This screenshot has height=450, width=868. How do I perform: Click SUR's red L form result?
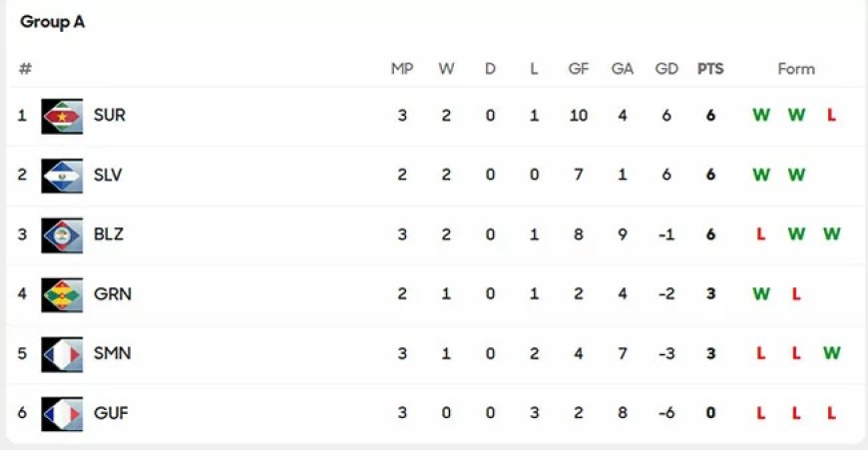[831, 116]
